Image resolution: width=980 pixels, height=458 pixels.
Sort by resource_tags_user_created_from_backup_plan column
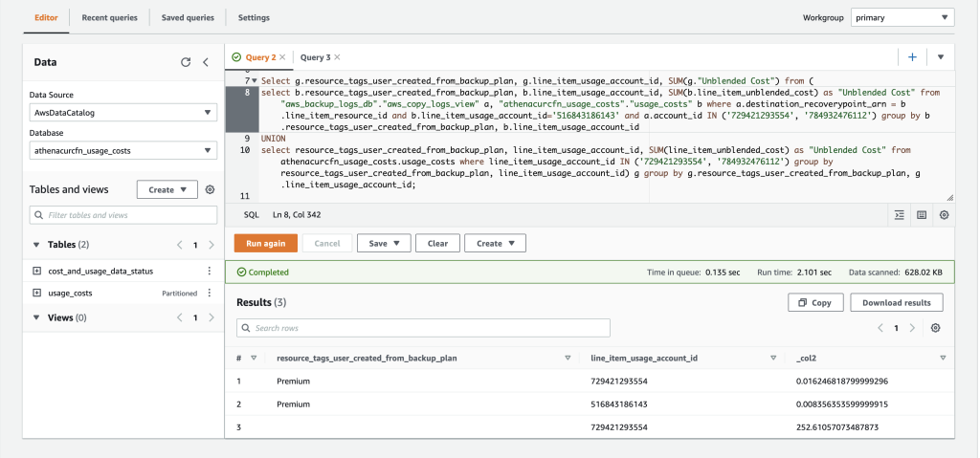click(x=568, y=358)
